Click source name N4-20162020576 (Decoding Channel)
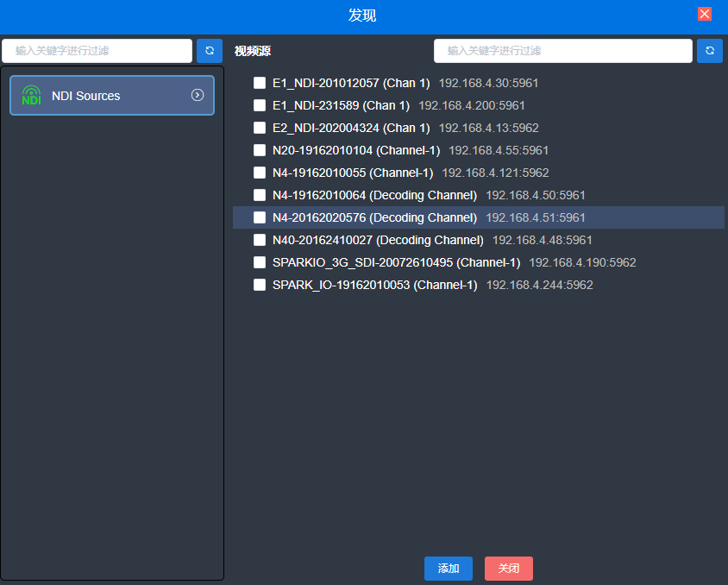Image resolution: width=728 pixels, height=585 pixels. [x=374, y=217]
